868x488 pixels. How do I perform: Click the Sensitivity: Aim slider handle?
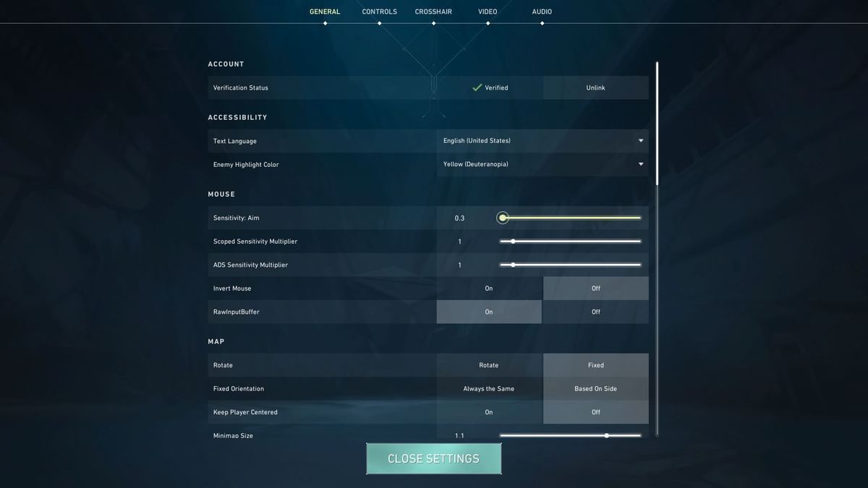pyautogui.click(x=503, y=218)
